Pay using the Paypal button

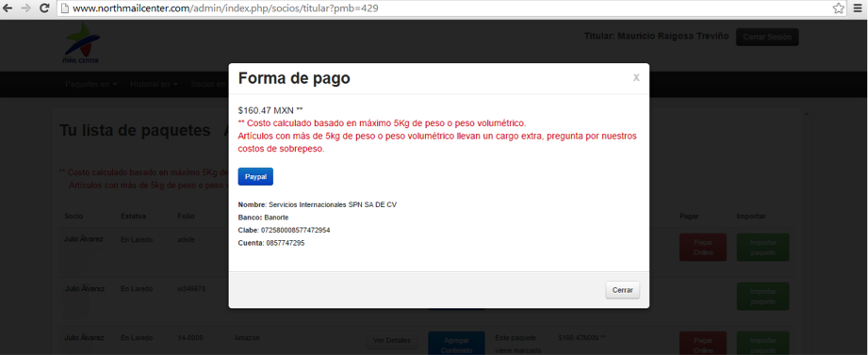[x=255, y=176]
